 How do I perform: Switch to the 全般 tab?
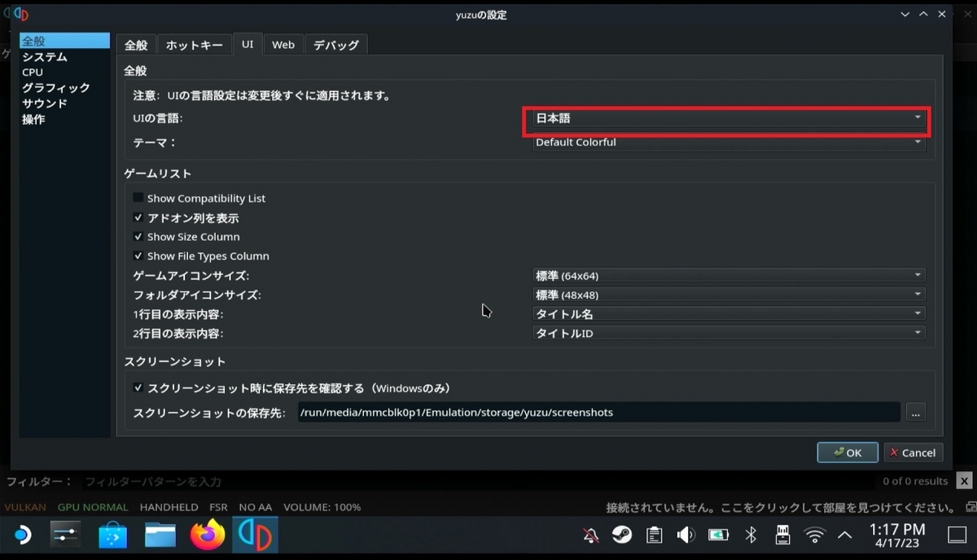click(136, 45)
